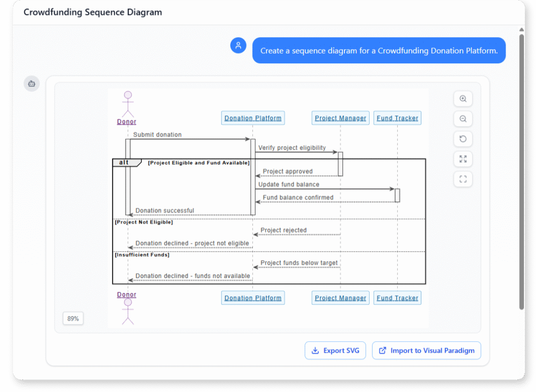Image resolution: width=536 pixels, height=392 pixels.
Task: Click the Crowdfunding Sequence Diagram title
Action: pos(92,12)
